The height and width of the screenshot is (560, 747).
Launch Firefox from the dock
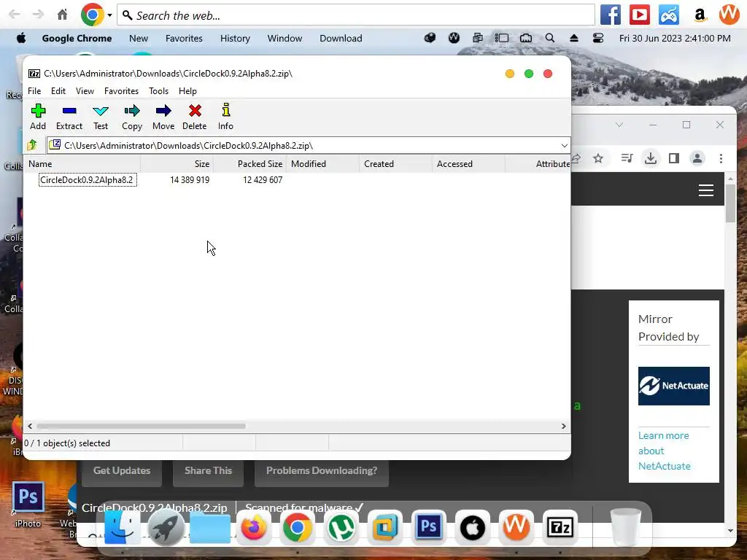tap(253, 528)
